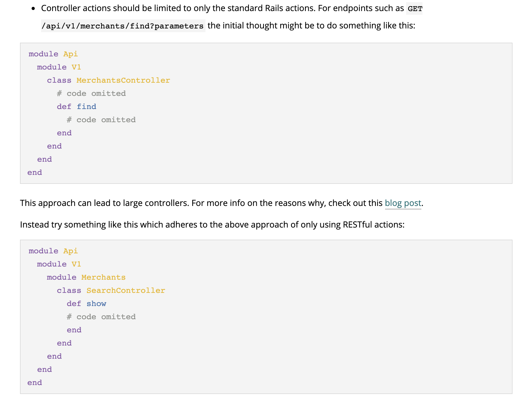Click the show method name

point(96,303)
